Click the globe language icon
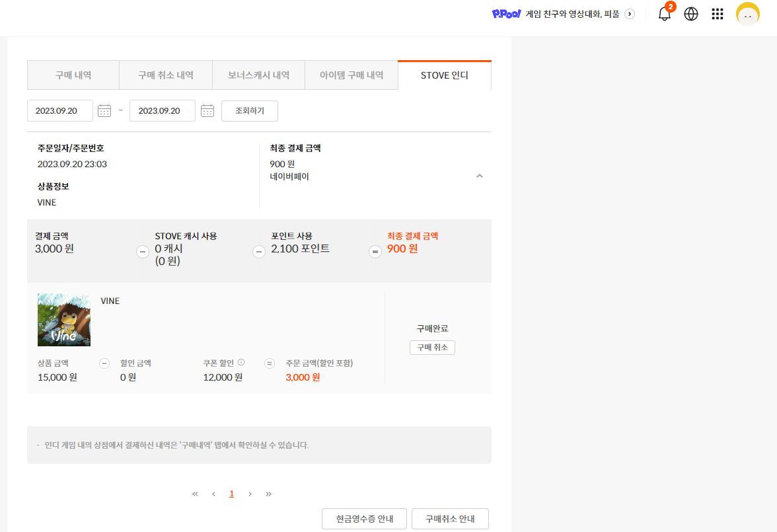The image size is (777, 532). [691, 15]
